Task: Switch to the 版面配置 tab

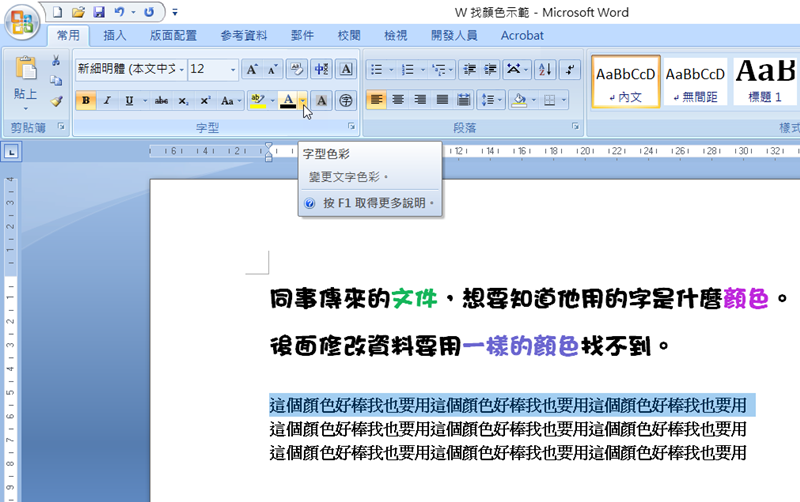Action: (x=173, y=35)
